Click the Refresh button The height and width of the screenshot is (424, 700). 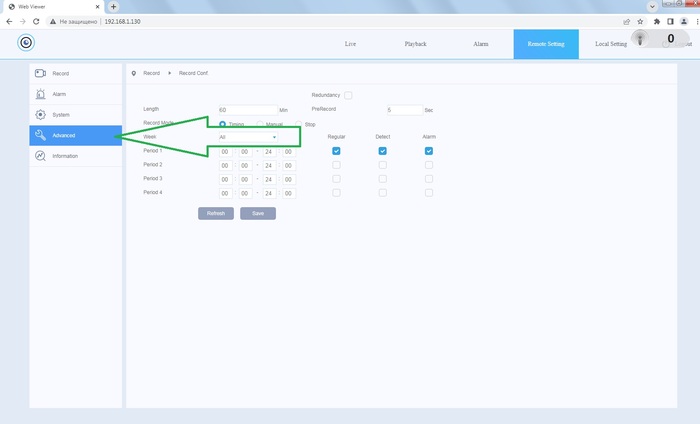(x=216, y=213)
